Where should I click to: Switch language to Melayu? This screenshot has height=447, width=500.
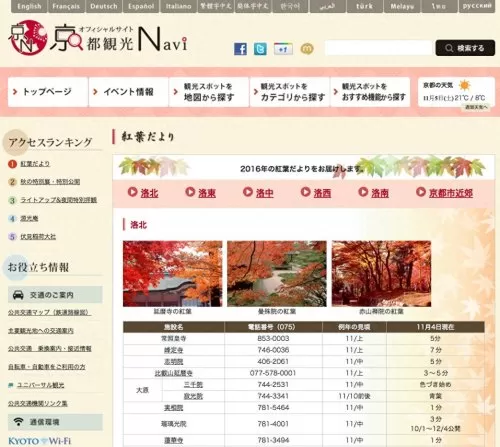point(402,6)
